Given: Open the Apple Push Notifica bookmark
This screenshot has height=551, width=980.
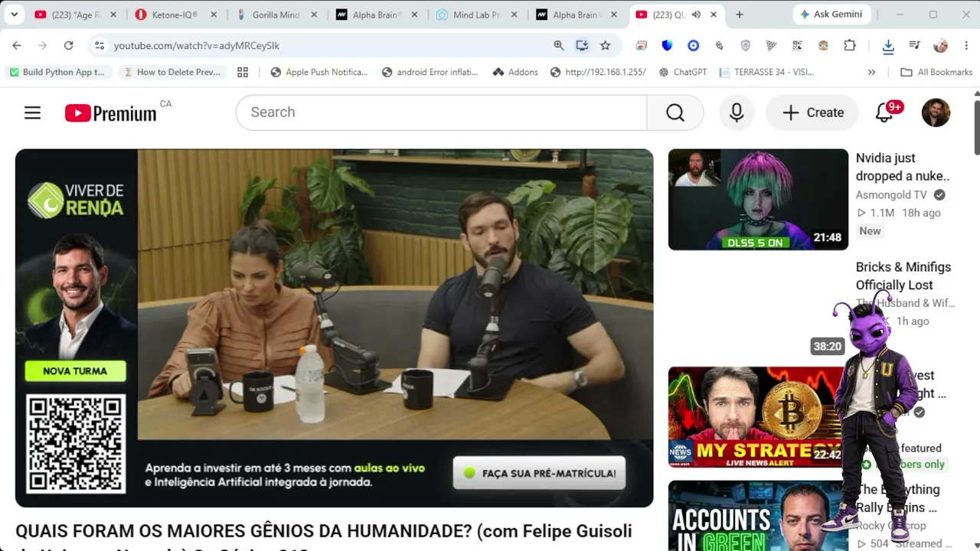Looking at the screenshot, I should (x=319, y=72).
